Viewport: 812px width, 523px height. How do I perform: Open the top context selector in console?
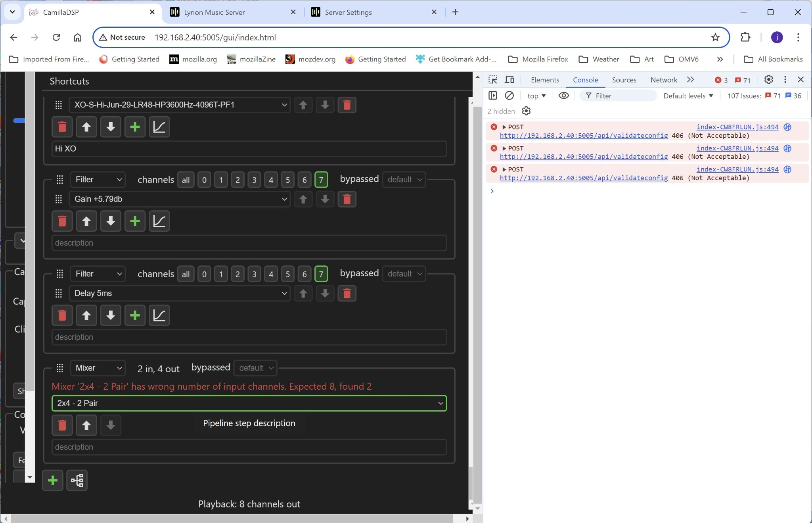click(x=536, y=96)
